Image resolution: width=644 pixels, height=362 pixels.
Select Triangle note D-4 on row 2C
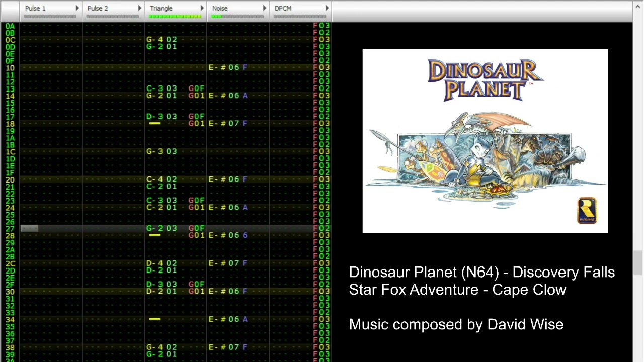click(155, 263)
